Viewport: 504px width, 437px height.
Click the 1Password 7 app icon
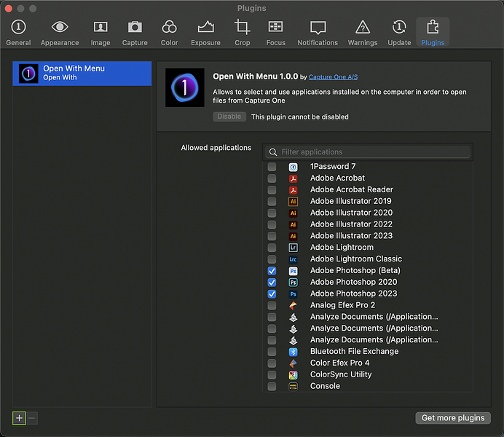point(293,167)
